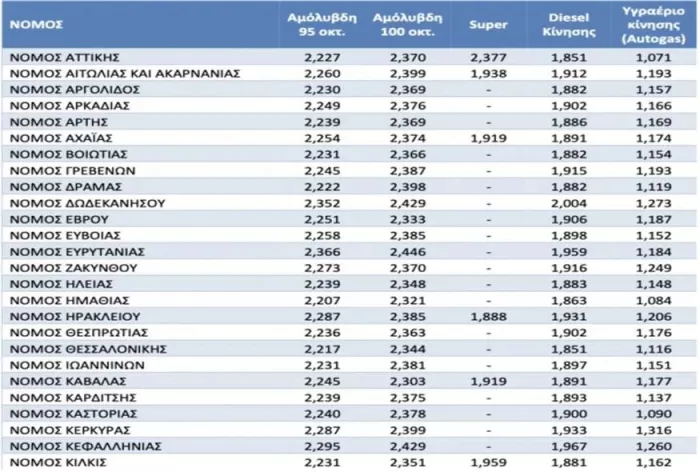Select the ΝΟΜΟΣ ΘΕΣΣΑΛΟΝΙΚΗΣ row label
The image size is (700, 472).
point(88,349)
